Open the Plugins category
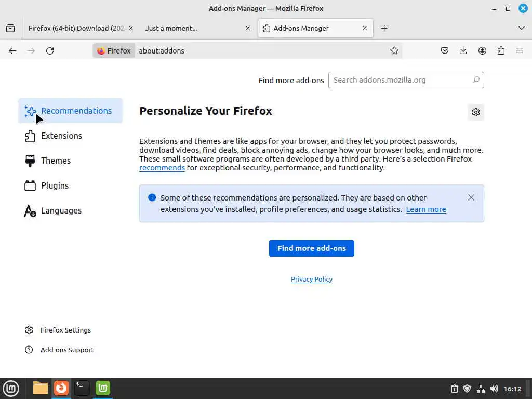Screen dimensions: 532x399 click(70, 185)
